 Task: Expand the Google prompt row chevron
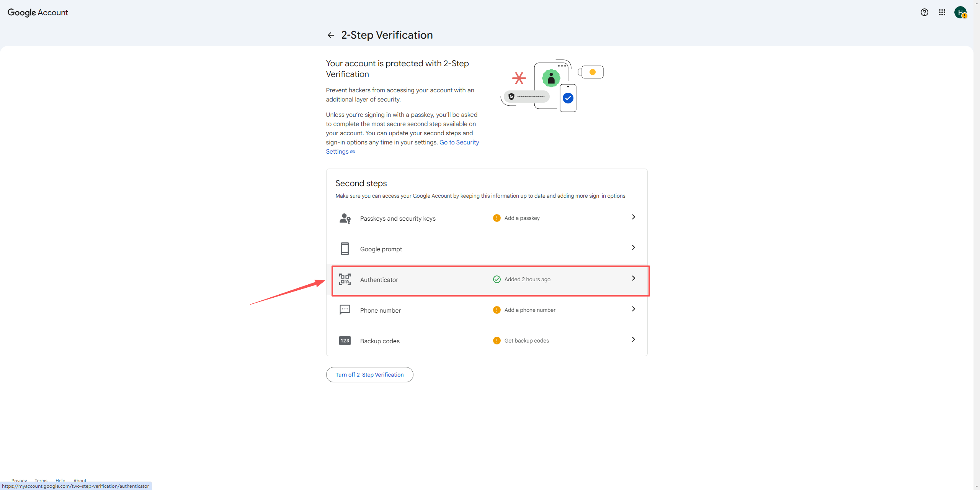[x=634, y=247]
